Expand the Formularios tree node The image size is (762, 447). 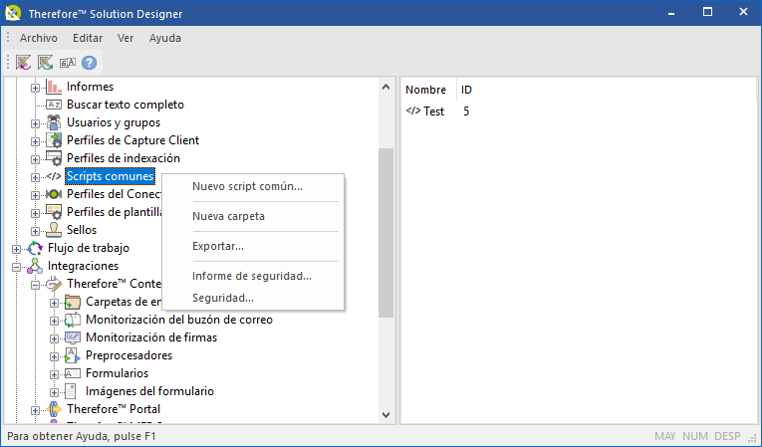[x=55, y=374]
